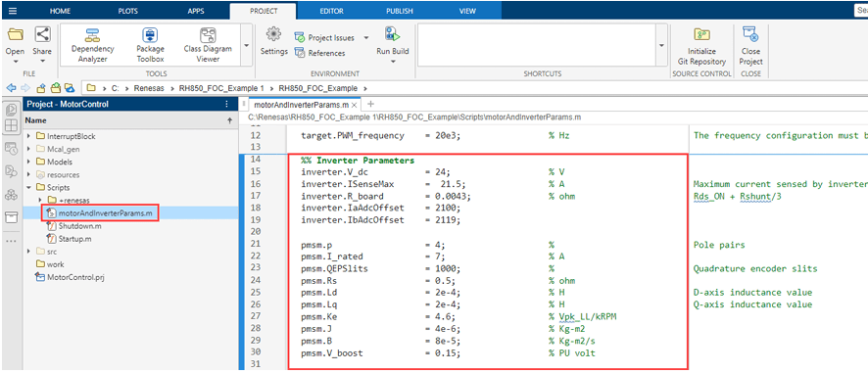Click the Run Build icon
868x373 pixels.
[393, 35]
